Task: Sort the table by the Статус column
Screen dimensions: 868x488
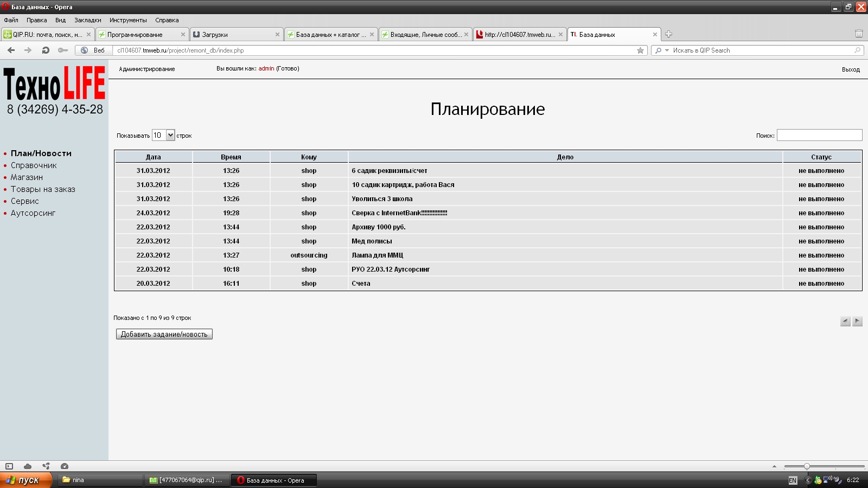Action: tap(821, 157)
